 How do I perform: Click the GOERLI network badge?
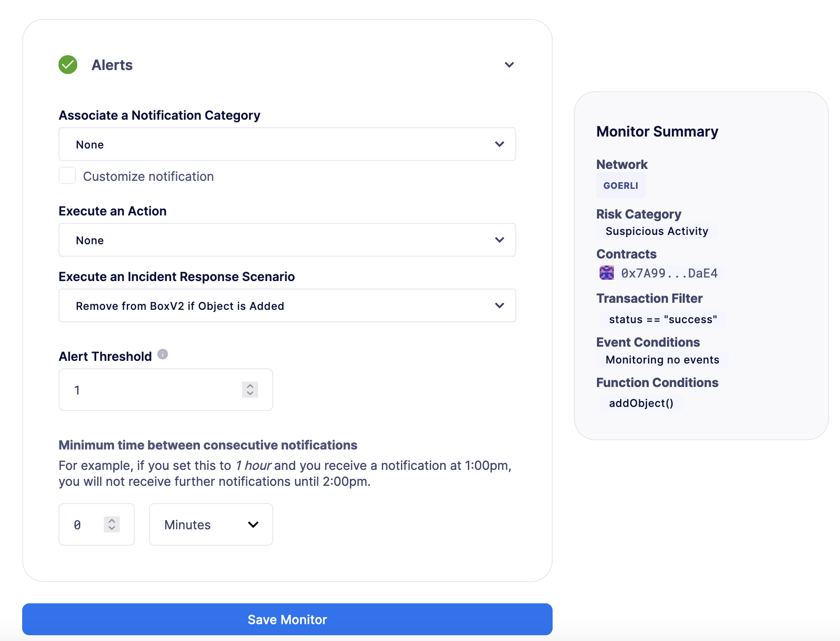[620, 186]
